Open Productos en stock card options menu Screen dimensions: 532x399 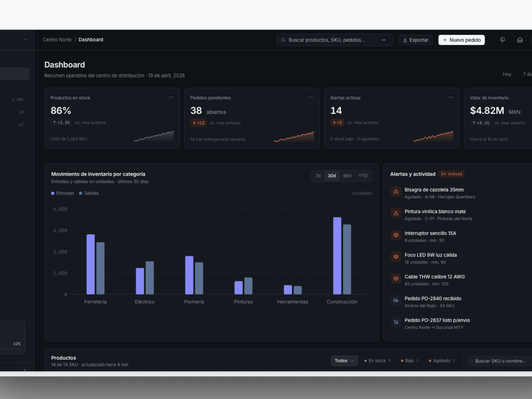pos(171,97)
